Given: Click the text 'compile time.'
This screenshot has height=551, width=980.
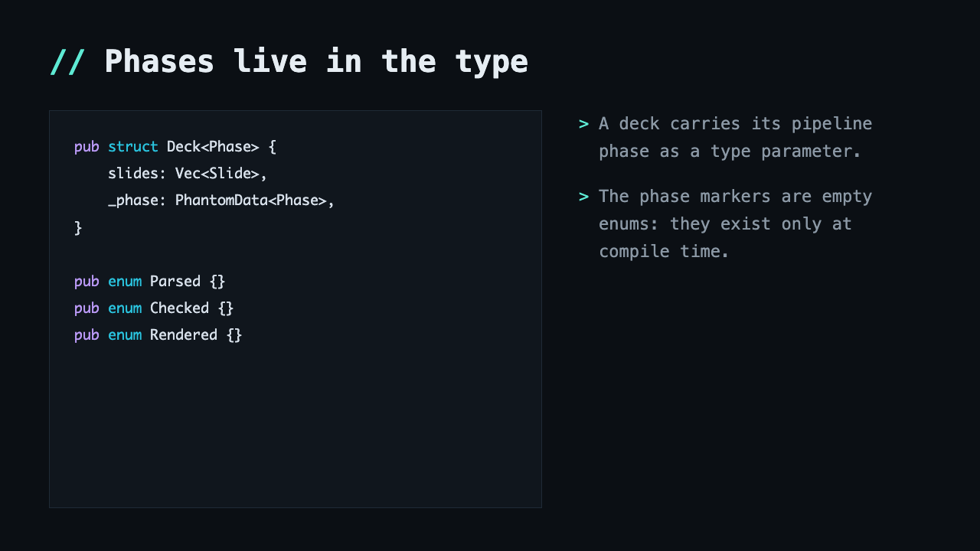Looking at the screenshot, I should click(665, 251).
